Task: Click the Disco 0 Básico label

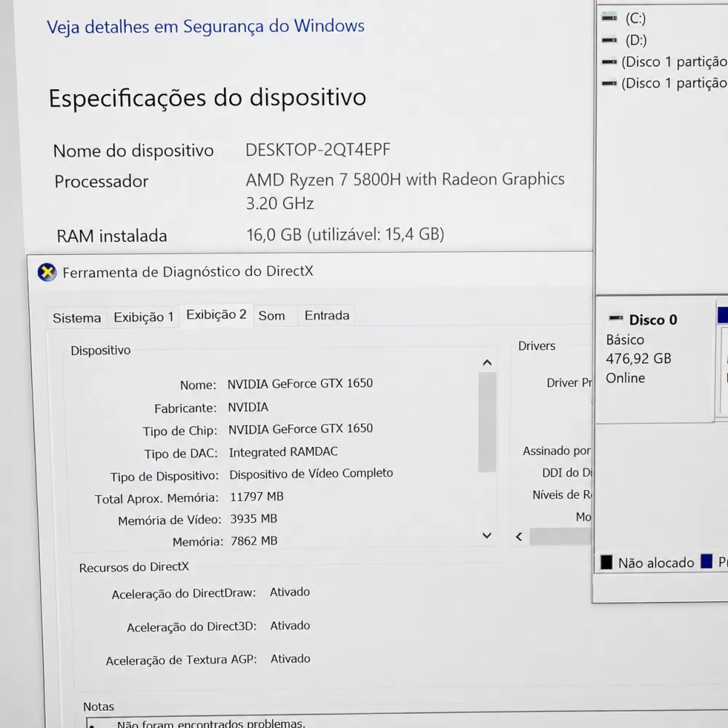Action: point(625,340)
